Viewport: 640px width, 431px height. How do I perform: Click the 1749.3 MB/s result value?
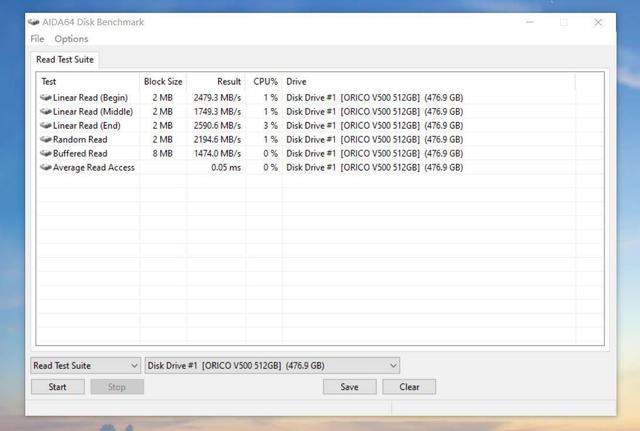[217, 111]
